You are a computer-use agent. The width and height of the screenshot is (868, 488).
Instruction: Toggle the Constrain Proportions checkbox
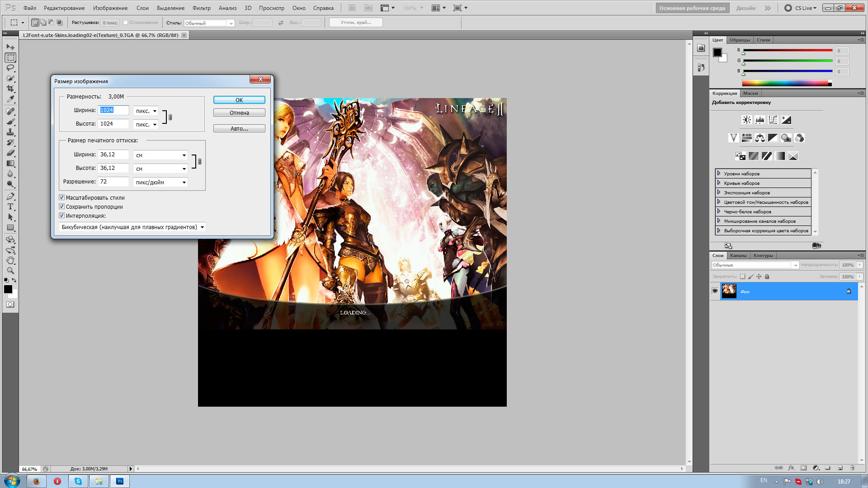pos(62,206)
